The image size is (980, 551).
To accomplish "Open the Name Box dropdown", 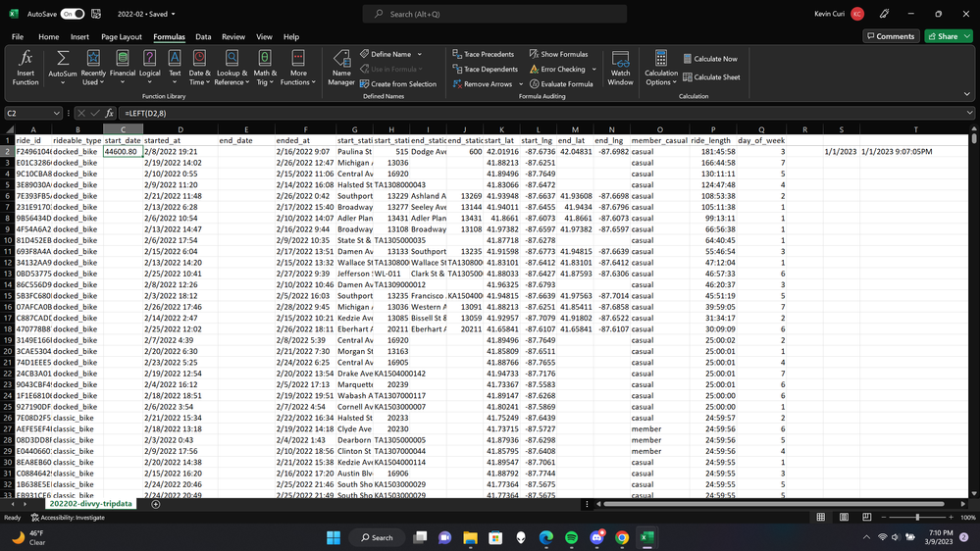I will pos(56,113).
